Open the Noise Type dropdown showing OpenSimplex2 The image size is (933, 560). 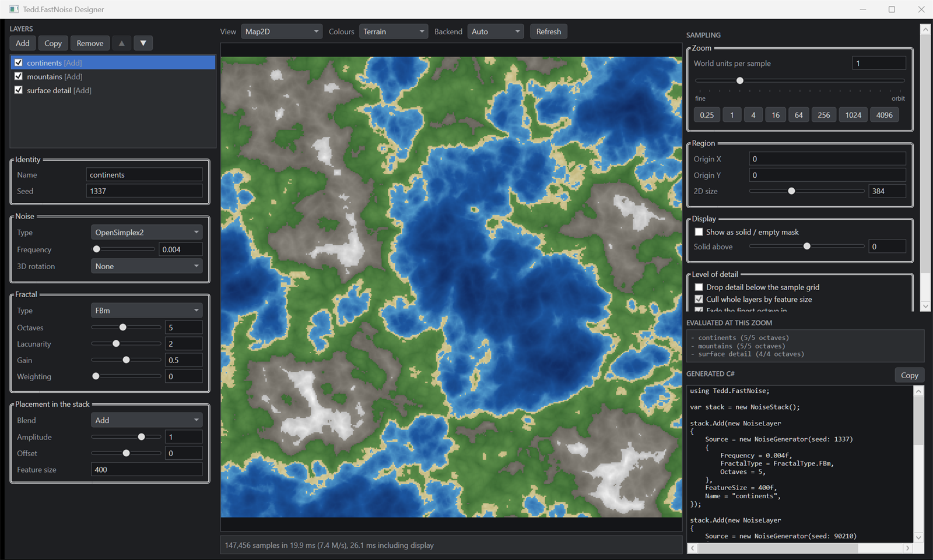[x=147, y=233]
